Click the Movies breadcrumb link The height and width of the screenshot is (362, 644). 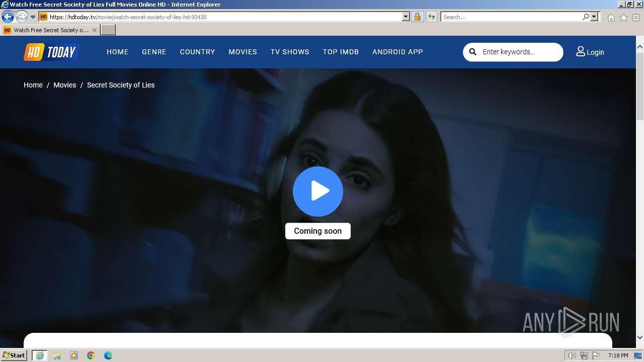65,85
